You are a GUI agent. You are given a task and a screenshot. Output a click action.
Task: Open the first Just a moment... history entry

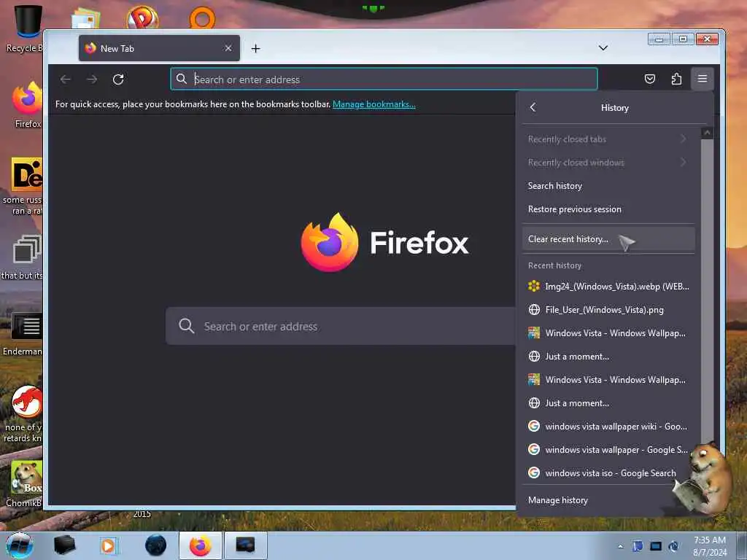608,356
